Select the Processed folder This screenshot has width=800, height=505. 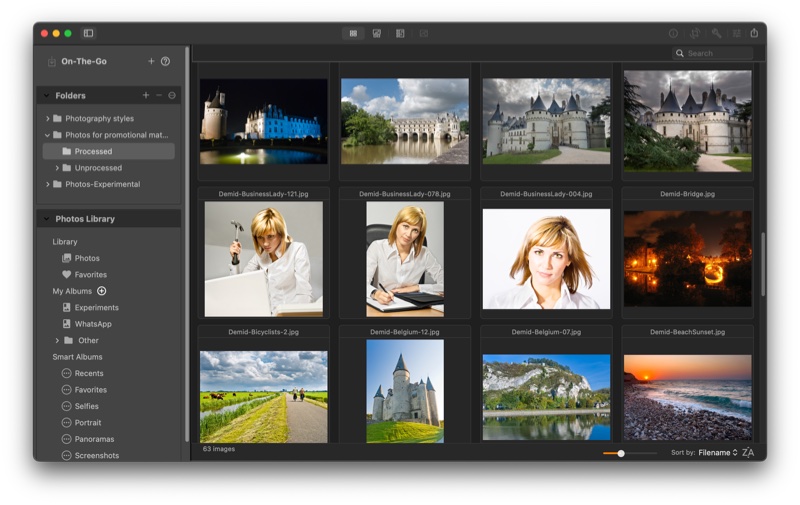pos(109,151)
